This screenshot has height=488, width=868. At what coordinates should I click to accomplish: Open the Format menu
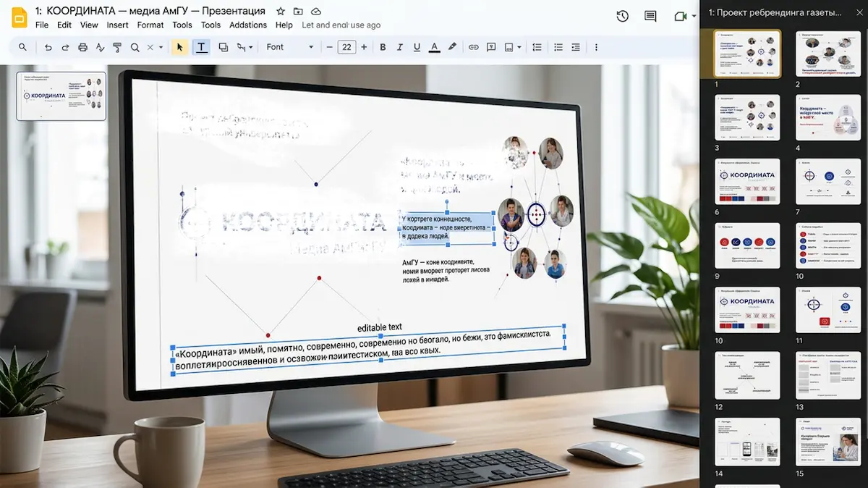pyautogui.click(x=150, y=25)
